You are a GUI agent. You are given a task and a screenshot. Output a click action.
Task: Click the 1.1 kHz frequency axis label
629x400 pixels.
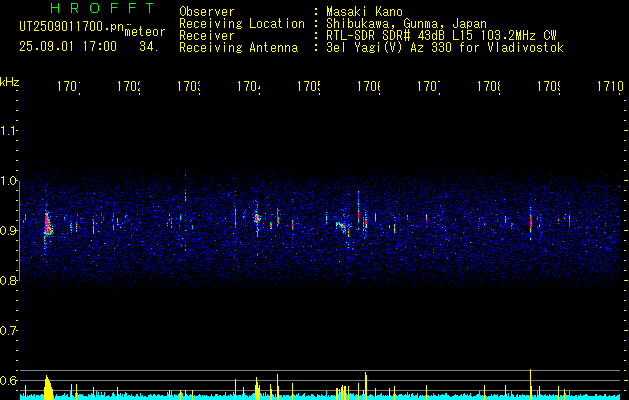pyautogui.click(x=8, y=131)
